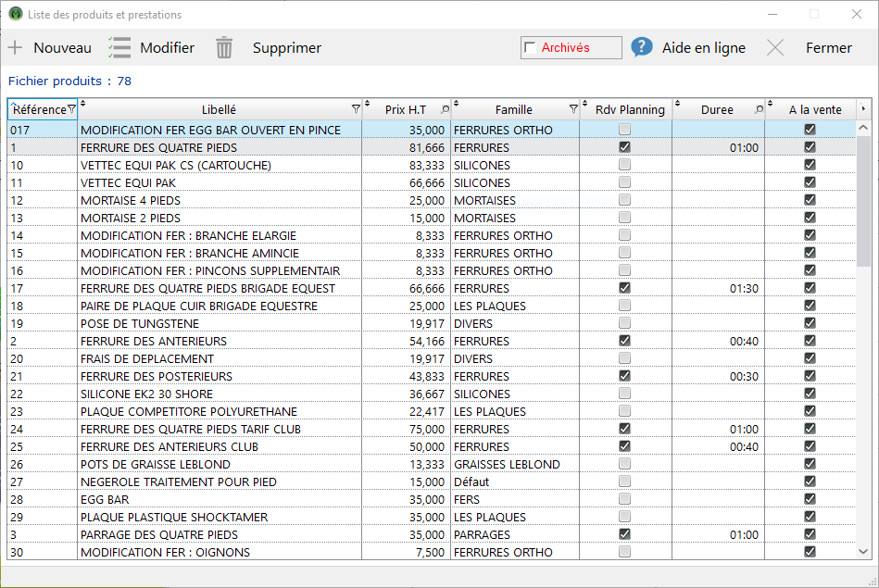Select row MODIFICATION FER EGG BAR OUVERT EN PINCE

432,130
